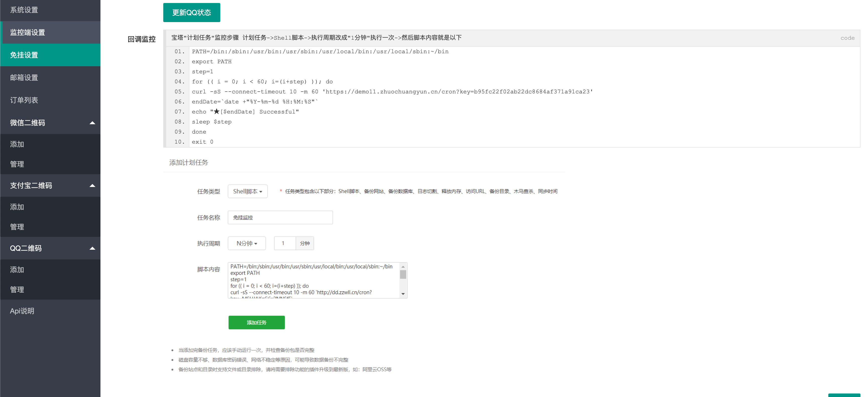Click the 更新QQ状态 button
The width and height of the screenshot is (868, 397).
[x=191, y=13]
